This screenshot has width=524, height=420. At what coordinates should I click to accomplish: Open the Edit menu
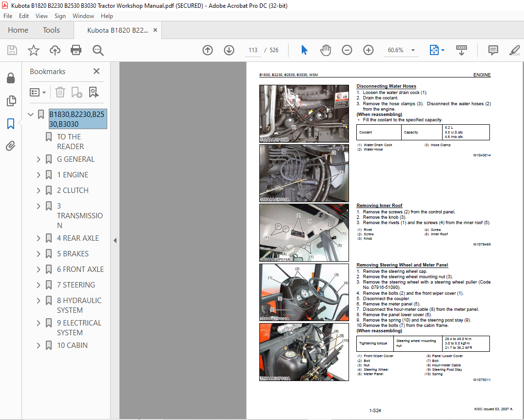24,16
